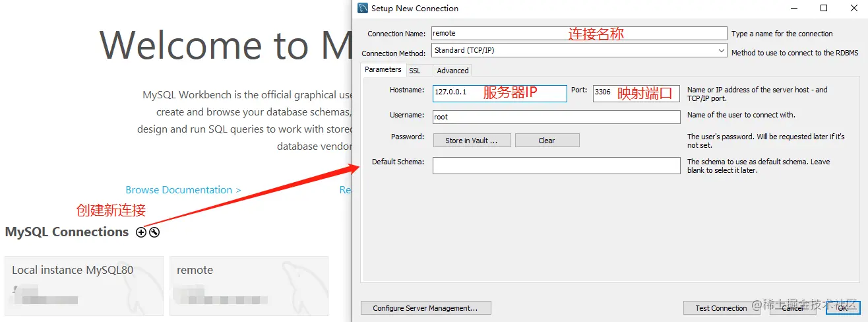This screenshot has height=322, width=868.
Task: Open the manage connections wrench icon
Action: [154, 232]
